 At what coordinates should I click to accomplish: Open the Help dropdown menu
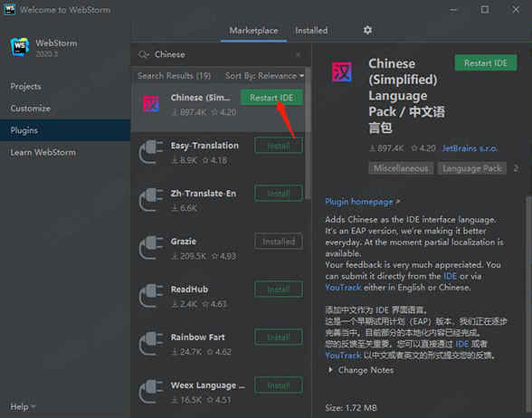23,406
